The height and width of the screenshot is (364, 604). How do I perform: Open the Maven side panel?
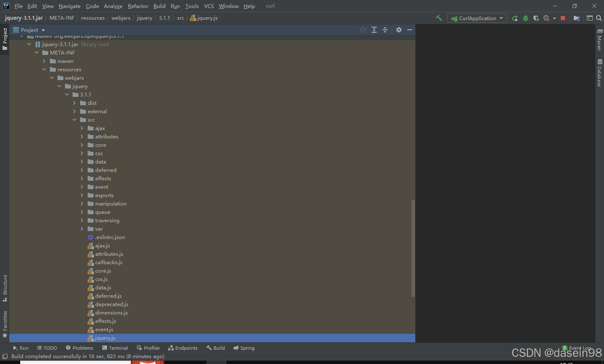tap(599, 39)
